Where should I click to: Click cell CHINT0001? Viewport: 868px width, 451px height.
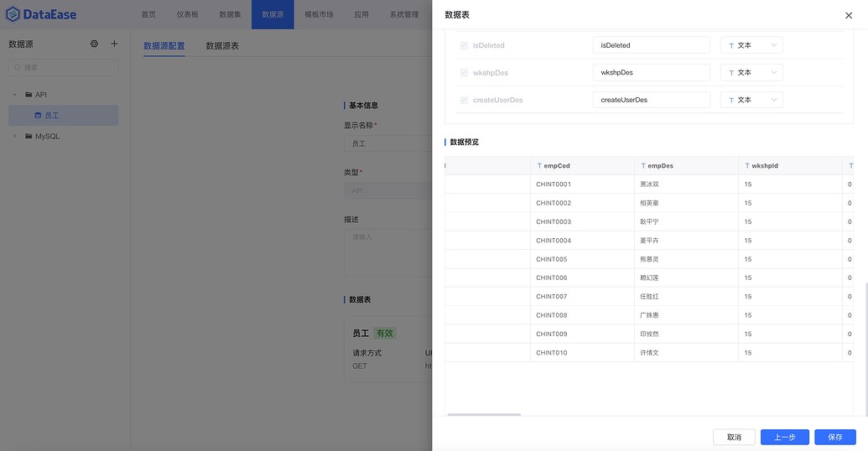(x=582, y=184)
